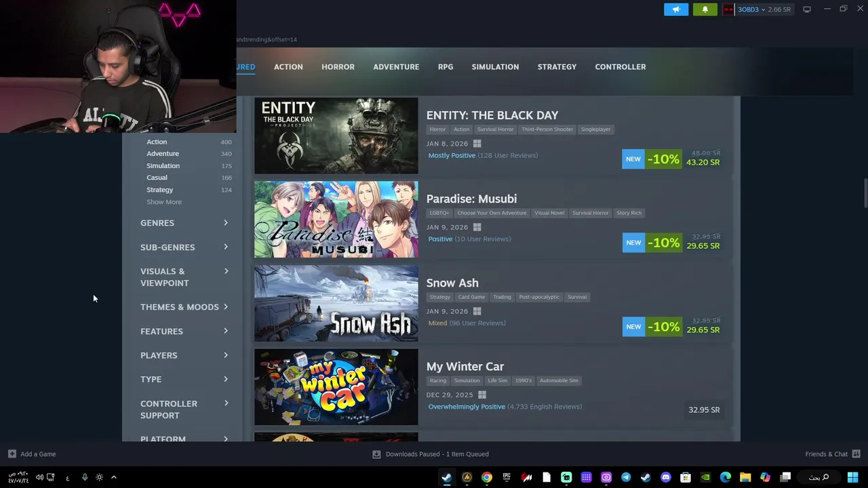Open the My Winter Car cover image
The height and width of the screenshot is (488, 868).
(336, 387)
